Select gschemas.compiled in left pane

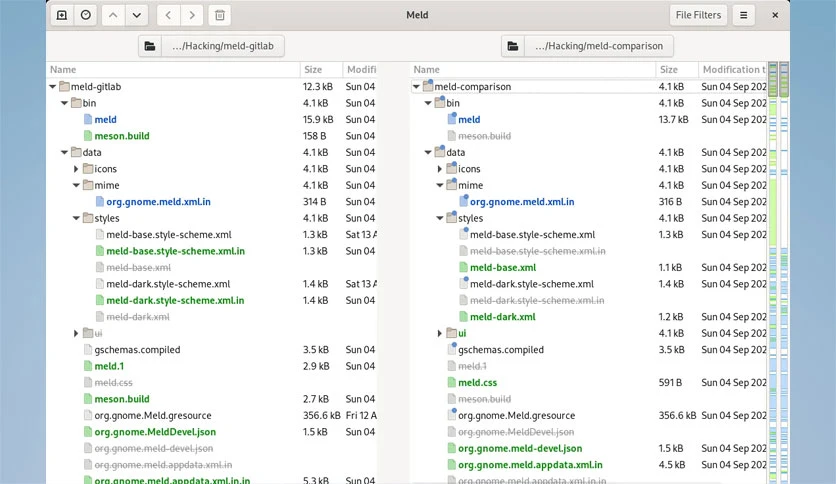[137, 350]
